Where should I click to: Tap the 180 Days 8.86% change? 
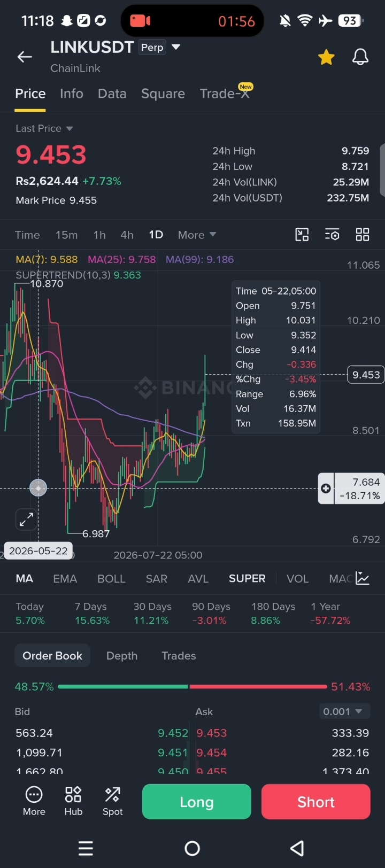pyautogui.click(x=273, y=614)
